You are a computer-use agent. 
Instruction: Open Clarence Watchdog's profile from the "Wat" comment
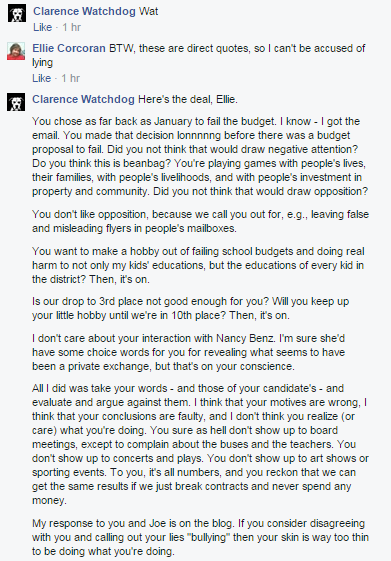84,11
